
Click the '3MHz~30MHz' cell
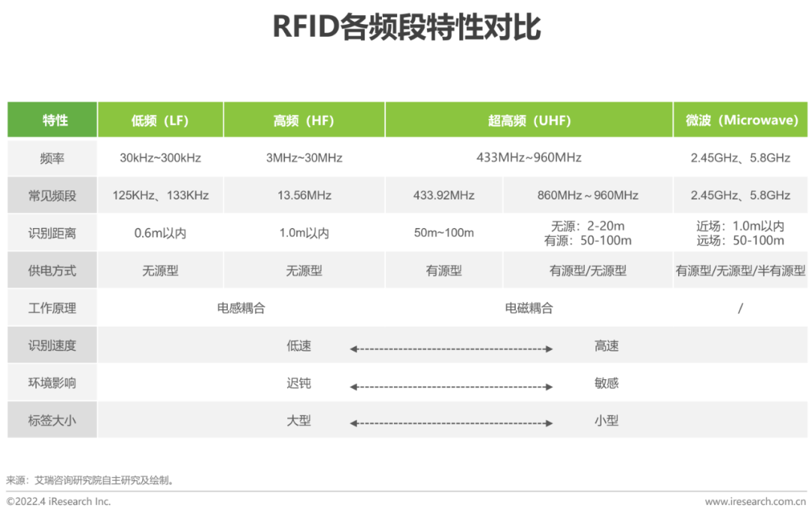click(304, 157)
